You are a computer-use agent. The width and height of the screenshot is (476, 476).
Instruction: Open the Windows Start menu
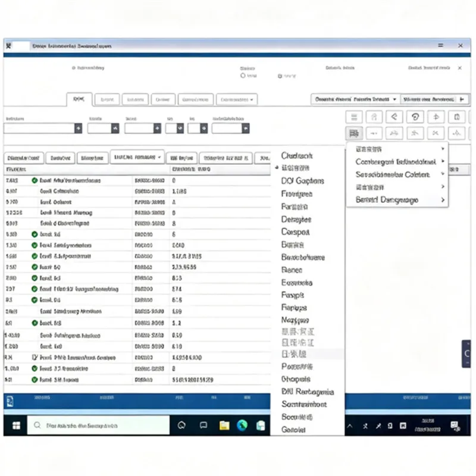tap(16, 425)
